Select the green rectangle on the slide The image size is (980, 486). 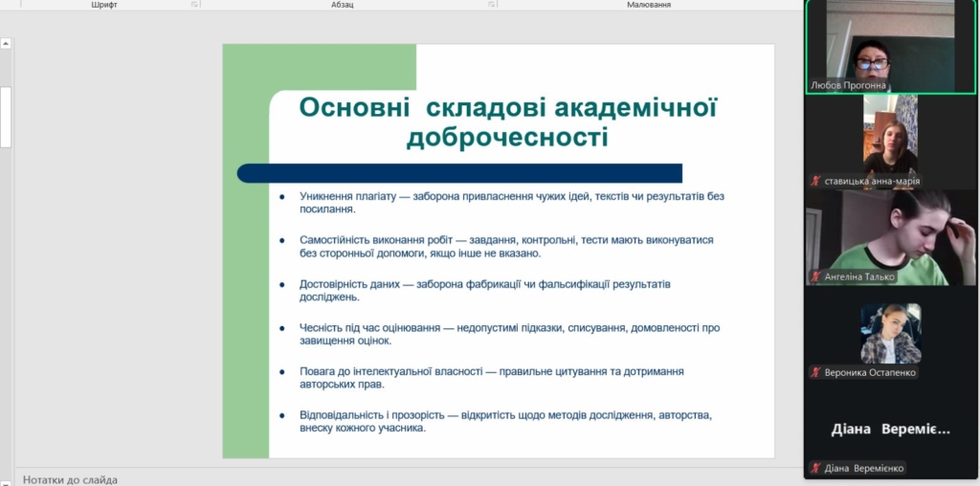tap(245, 287)
